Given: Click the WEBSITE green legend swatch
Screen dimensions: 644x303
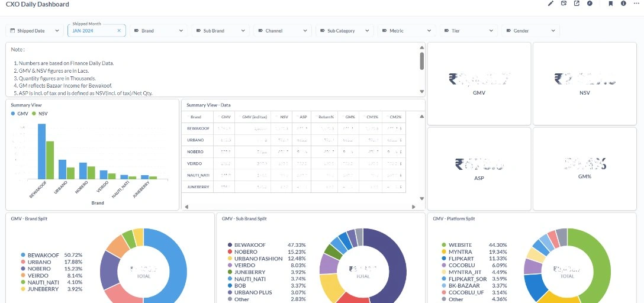Looking at the screenshot, I should coord(444,245).
